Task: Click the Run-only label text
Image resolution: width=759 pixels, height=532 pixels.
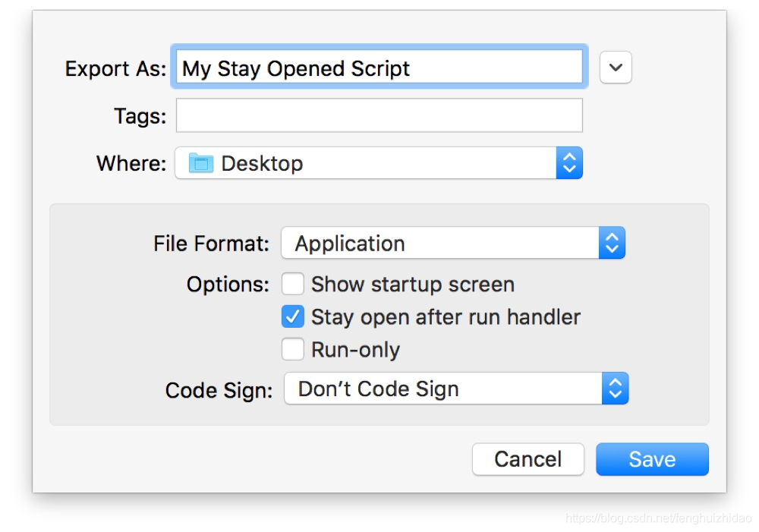Action: pyautogui.click(x=356, y=350)
